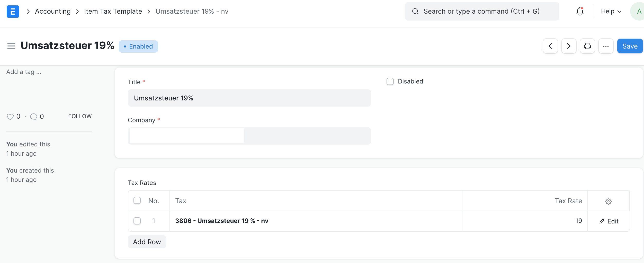Open the notification bell
Viewport: 644px width, 263px height.
pos(580,11)
